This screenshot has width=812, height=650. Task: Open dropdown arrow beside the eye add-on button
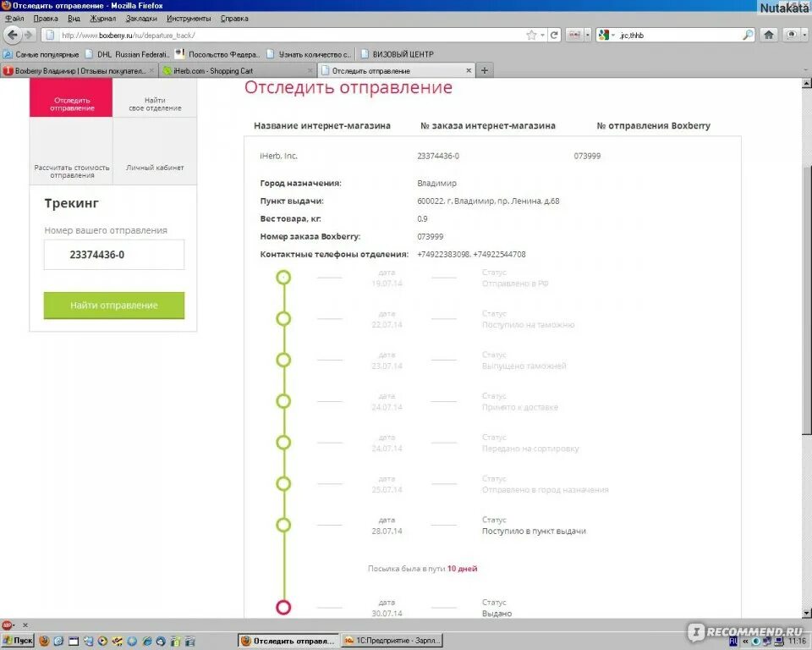tap(804, 35)
